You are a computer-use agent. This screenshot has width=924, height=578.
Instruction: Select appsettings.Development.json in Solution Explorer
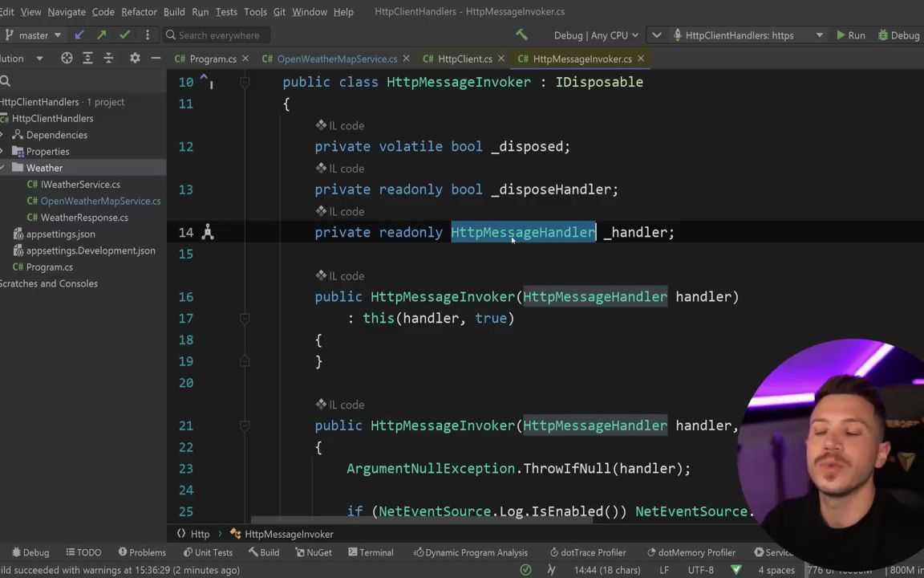[91, 250]
